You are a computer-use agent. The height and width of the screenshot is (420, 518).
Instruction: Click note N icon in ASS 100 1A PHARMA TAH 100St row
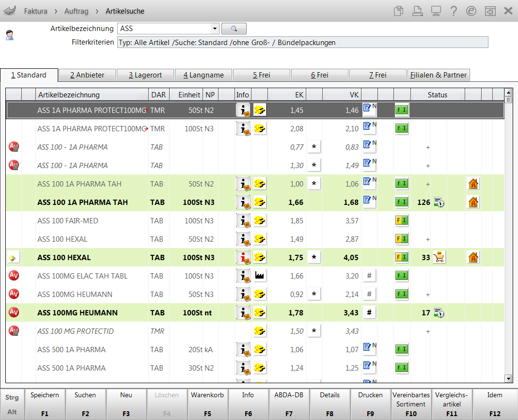click(370, 202)
